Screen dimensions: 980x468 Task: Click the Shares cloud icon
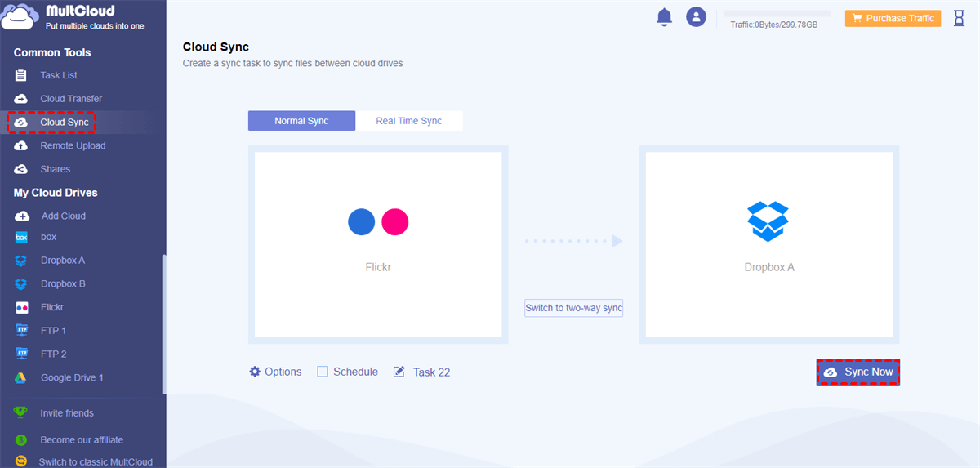[21, 169]
